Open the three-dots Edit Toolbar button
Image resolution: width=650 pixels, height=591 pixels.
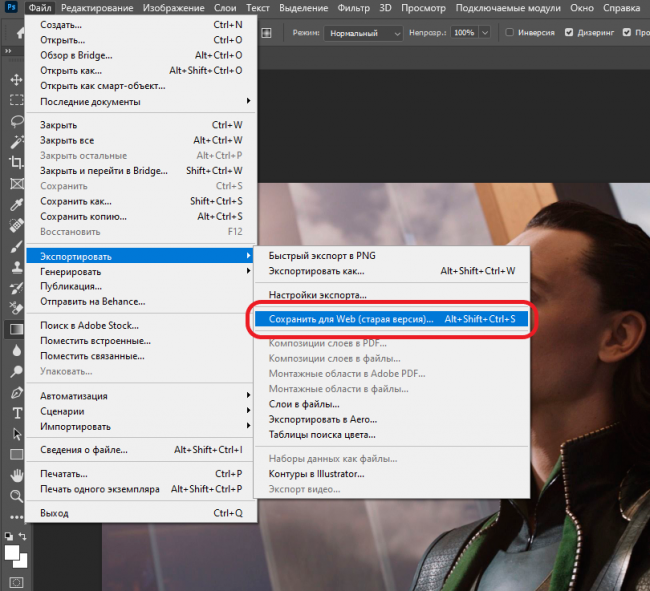pyautogui.click(x=16, y=517)
